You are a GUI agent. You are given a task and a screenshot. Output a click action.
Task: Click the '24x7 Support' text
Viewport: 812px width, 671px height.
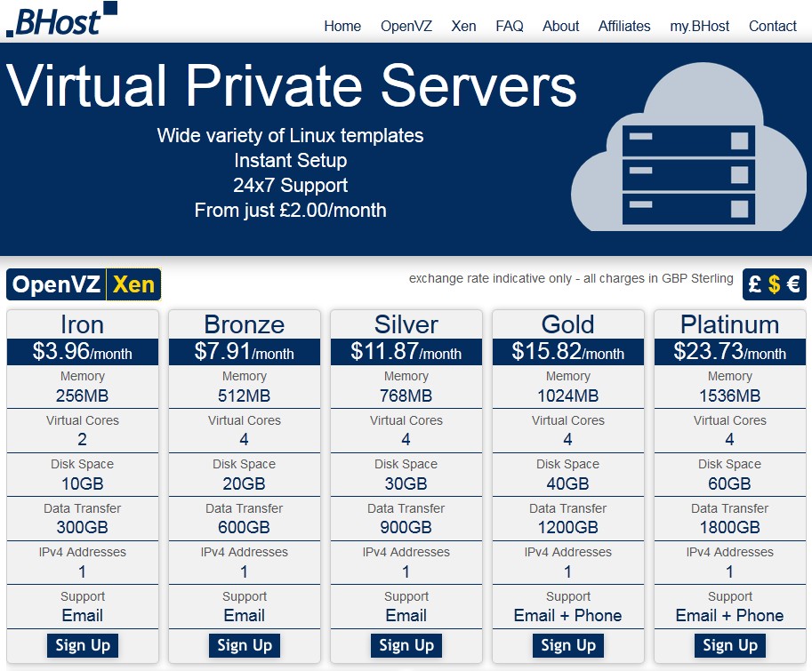tap(291, 185)
